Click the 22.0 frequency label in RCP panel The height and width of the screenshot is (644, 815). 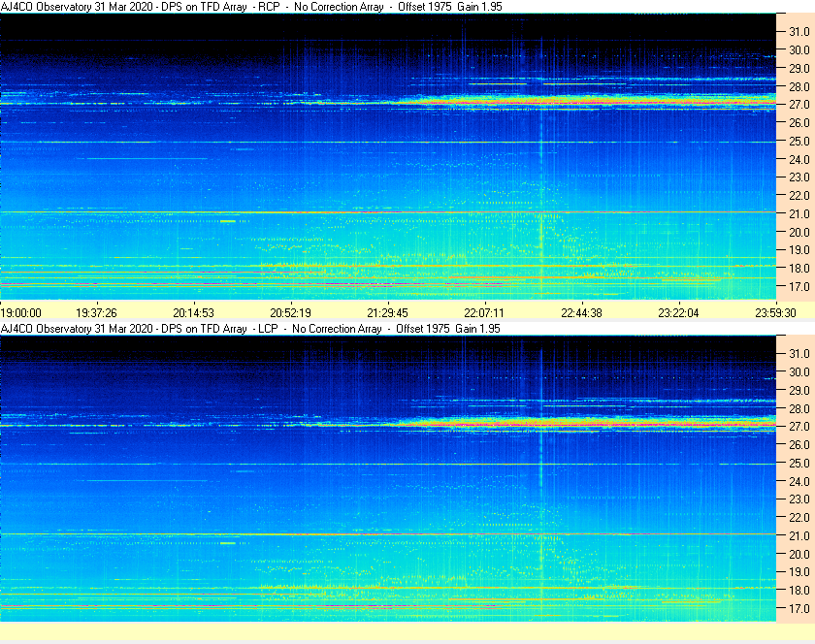[799, 196]
